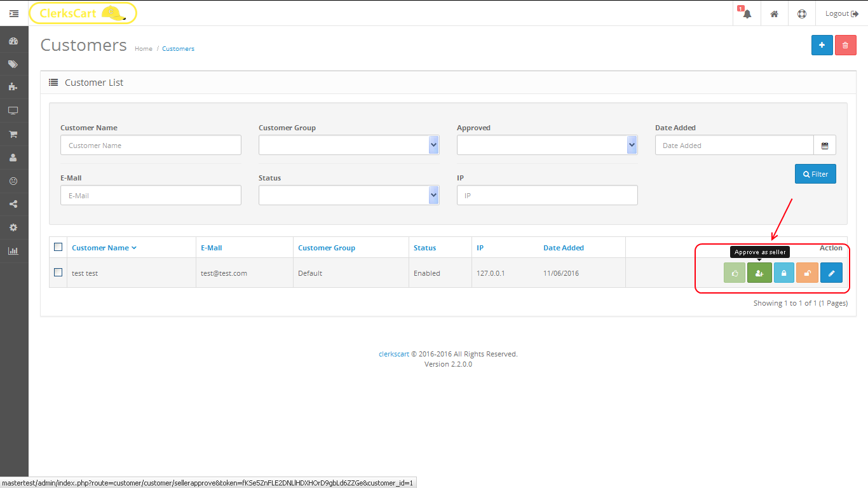The height and width of the screenshot is (488, 868).
Task: Open the neutral-face icon in the sidebar
Action: 13,181
